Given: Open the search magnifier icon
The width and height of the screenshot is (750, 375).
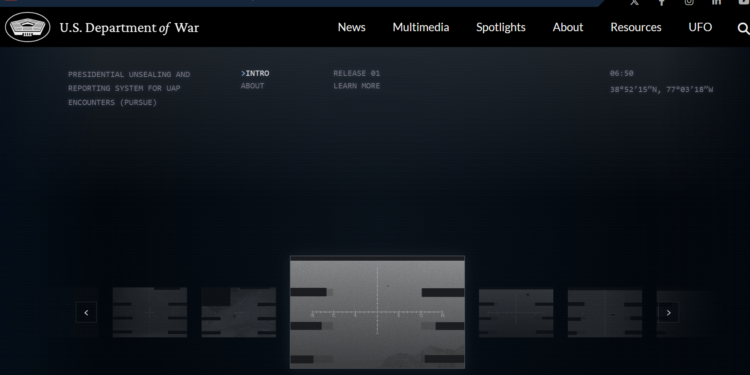Looking at the screenshot, I should (743, 29).
